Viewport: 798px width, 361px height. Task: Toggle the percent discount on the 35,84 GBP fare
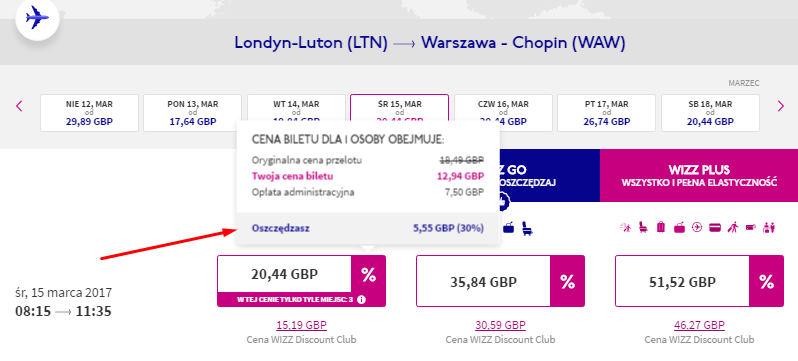pos(567,281)
